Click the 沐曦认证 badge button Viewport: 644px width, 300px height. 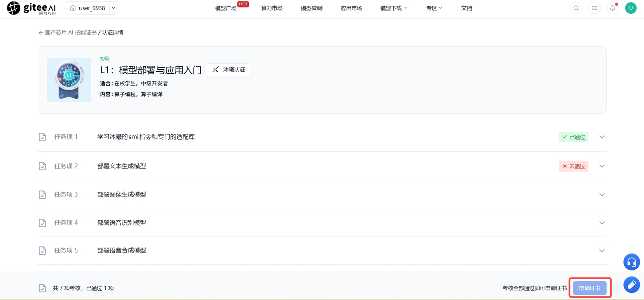pos(228,70)
